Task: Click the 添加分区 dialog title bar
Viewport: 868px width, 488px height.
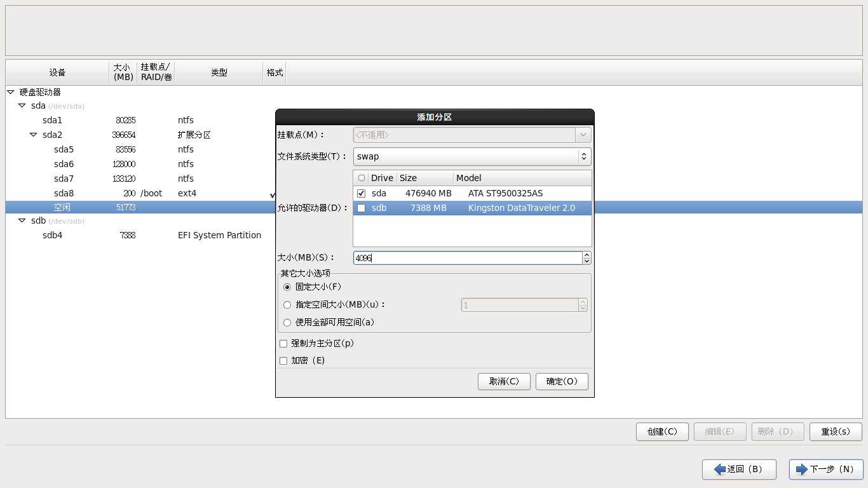Action: click(435, 117)
